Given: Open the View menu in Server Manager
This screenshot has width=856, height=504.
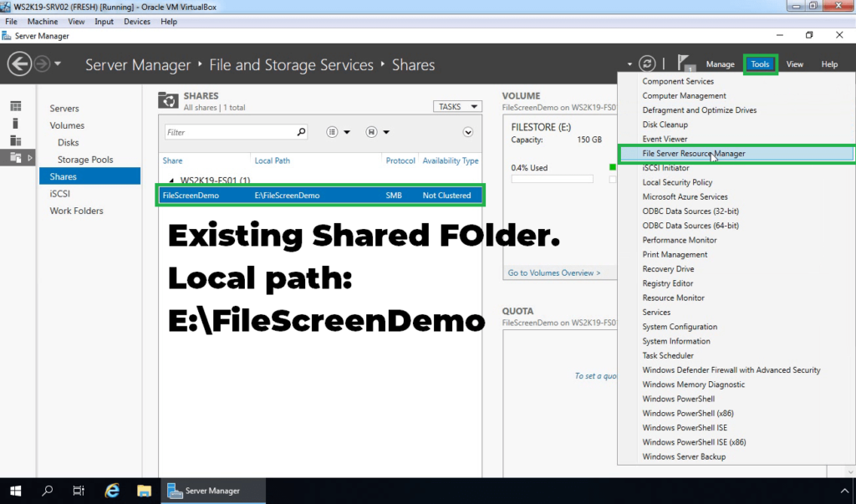Looking at the screenshot, I should point(794,64).
